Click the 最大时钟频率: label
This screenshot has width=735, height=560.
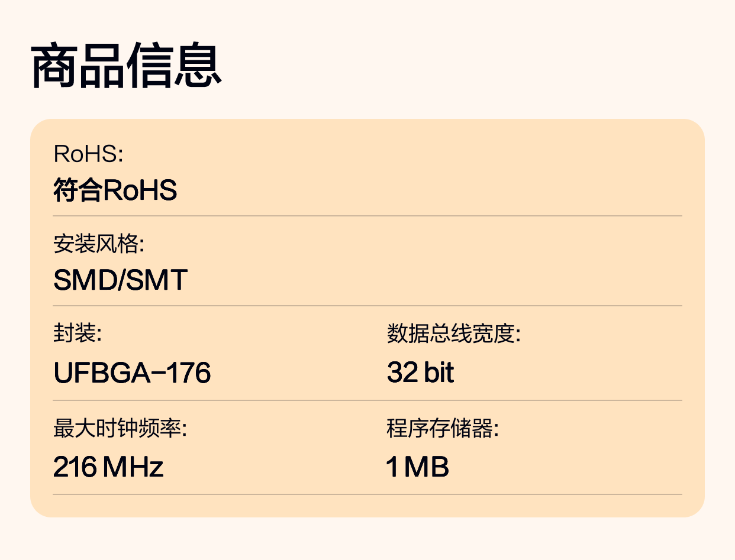pyautogui.click(x=120, y=428)
